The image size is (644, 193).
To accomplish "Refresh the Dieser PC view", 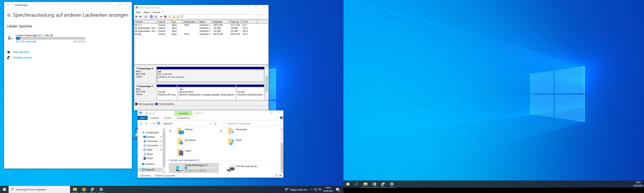I will (215, 124).
